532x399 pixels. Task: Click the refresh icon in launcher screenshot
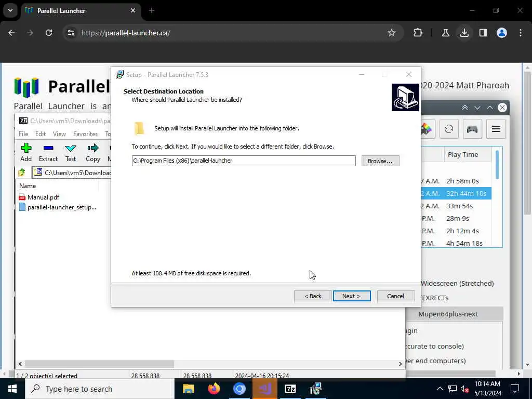click(x=449, y=129)
